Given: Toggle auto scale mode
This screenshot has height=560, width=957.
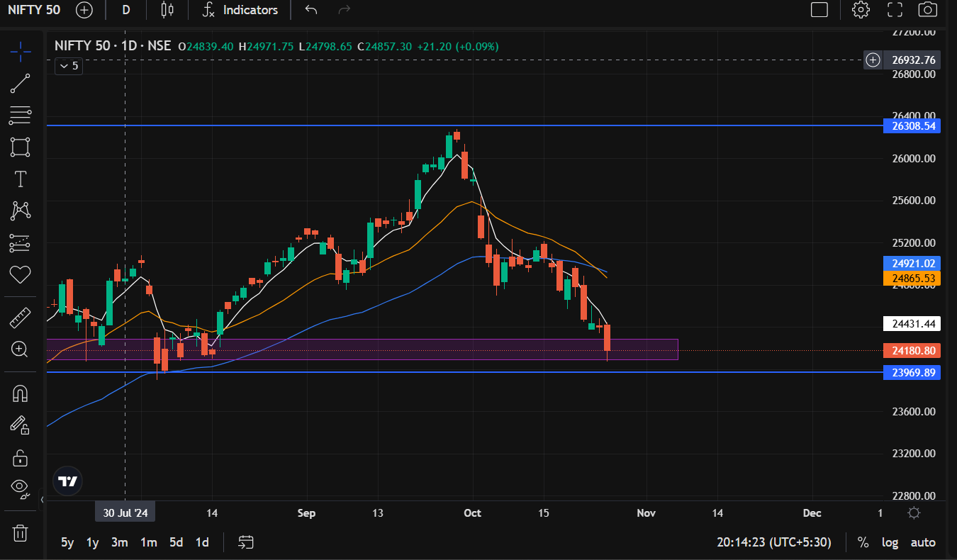Looking at the screenshot, I should 923,542.
